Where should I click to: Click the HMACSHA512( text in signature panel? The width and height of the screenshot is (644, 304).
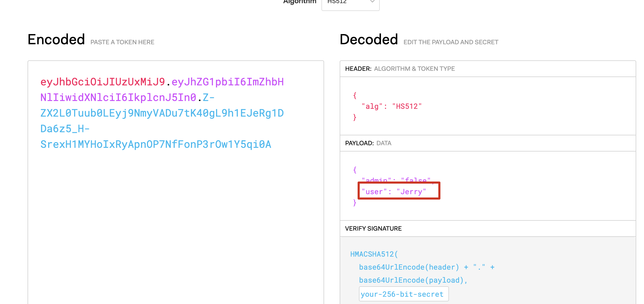[x=374, y=254]
